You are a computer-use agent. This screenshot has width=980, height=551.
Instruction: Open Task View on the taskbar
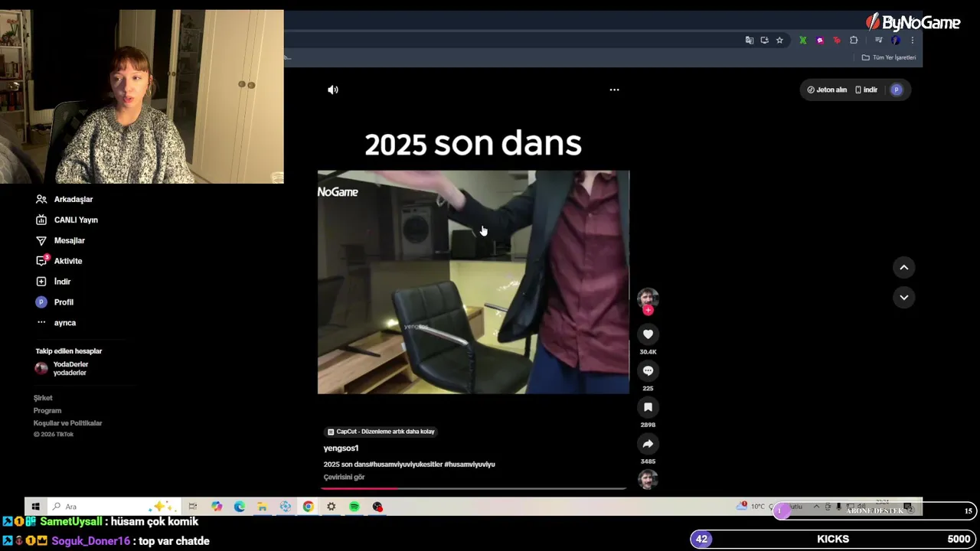(193, 507)
